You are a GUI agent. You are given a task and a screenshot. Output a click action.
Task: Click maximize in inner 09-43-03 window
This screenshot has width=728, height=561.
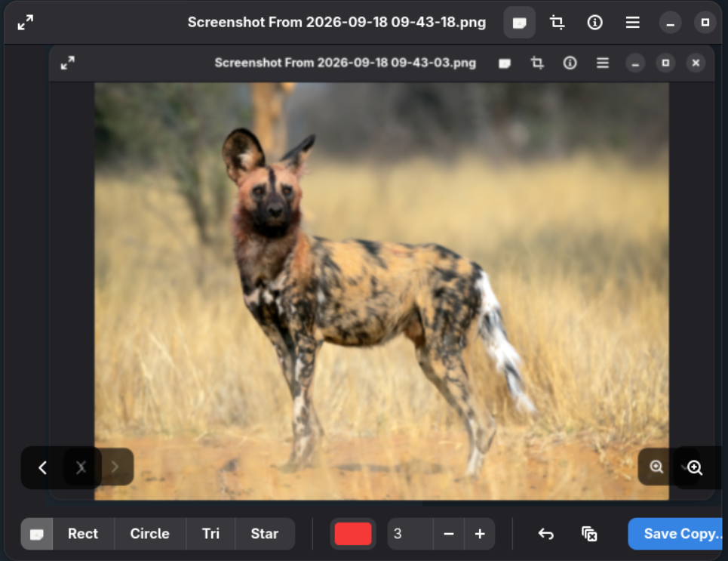(x=665, y=63)
